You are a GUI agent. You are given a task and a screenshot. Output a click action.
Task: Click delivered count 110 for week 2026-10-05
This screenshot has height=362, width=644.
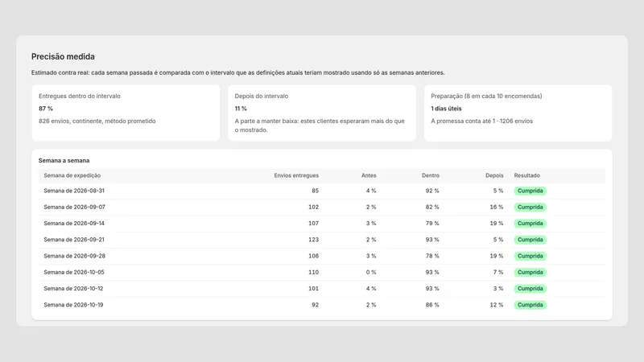[313, 272]
